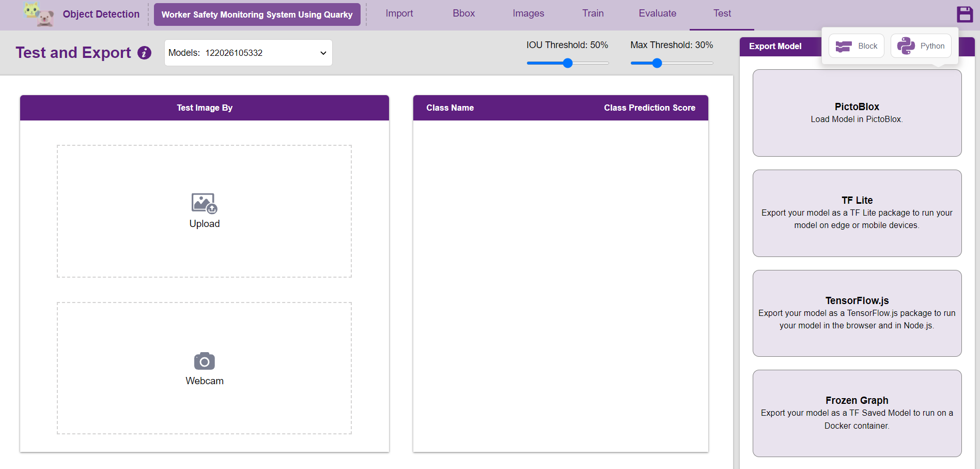Export model as Frozen Graph
Viewport: 980px width, 469px height.
[x=857, y=413]
